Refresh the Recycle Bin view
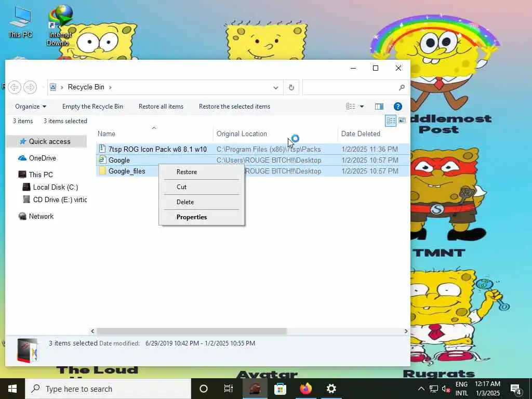The height and width of the screenshot is (399, 532). click(x=291, y=87)
